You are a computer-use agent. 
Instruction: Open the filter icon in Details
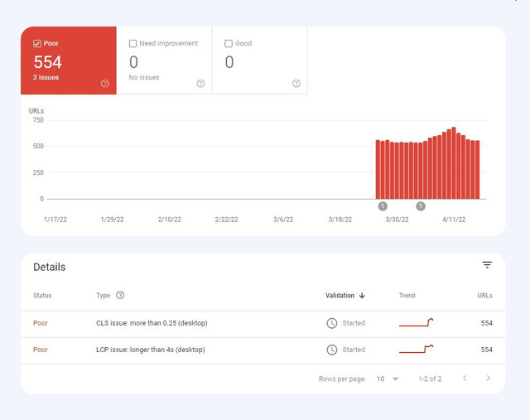click(487, 265)
